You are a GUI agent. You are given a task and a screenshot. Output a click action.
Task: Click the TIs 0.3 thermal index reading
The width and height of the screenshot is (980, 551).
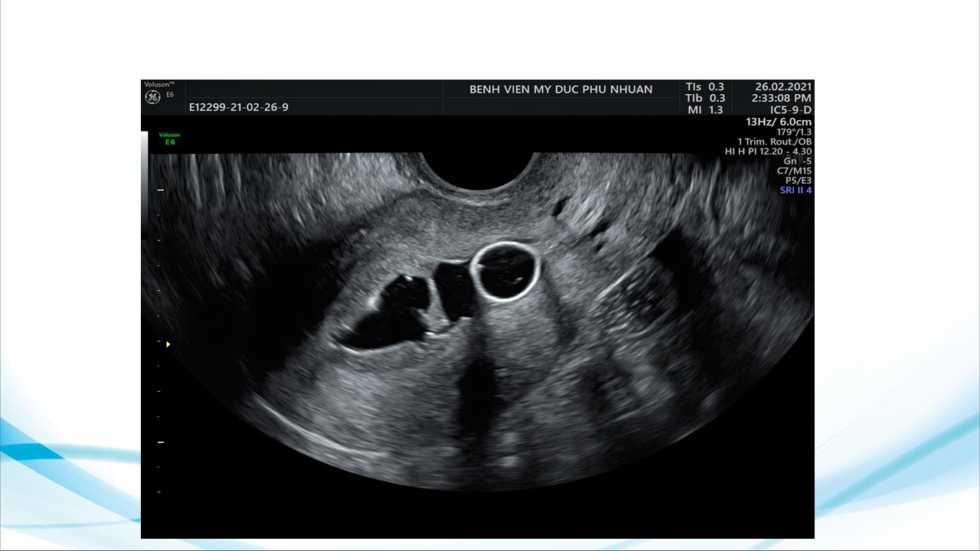[705, 87]
